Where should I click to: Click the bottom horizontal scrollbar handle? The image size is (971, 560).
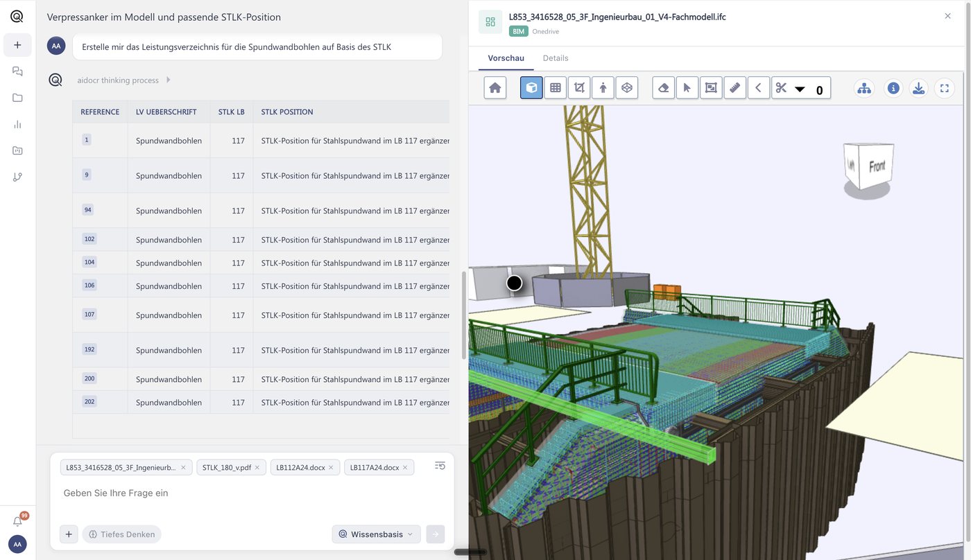[470, 552]
